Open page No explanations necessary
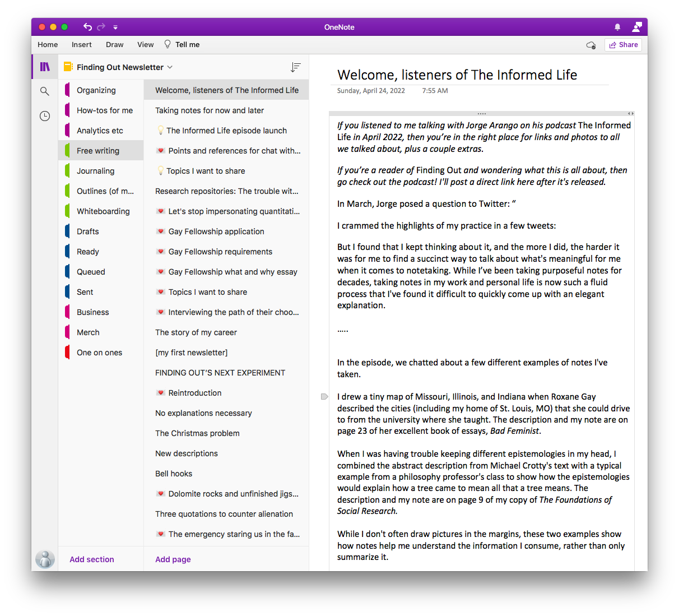This screenshot has height=616, width=679. pos(226,413)
